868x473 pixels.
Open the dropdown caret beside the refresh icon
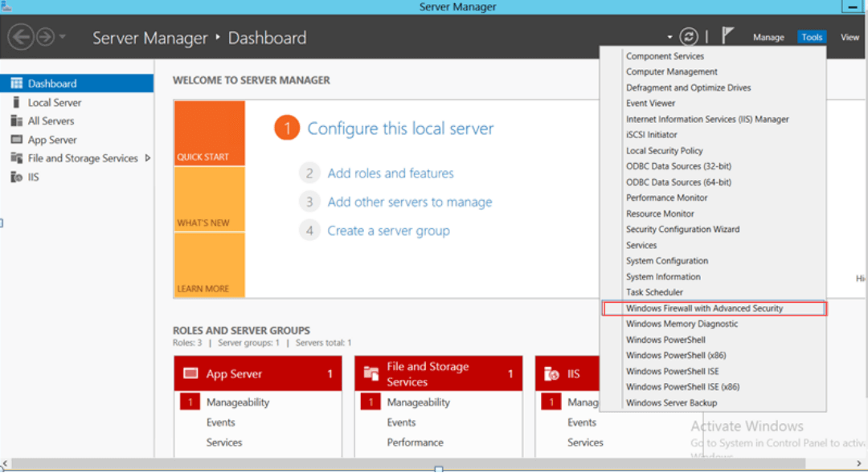click(x=669, y=35)
